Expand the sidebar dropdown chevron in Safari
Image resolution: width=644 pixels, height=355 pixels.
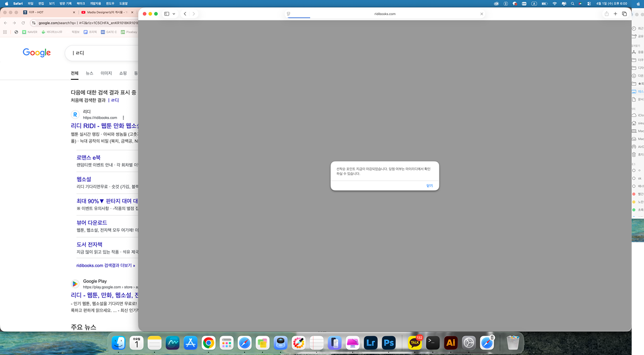pyautogui.click(x=174, y=14)
